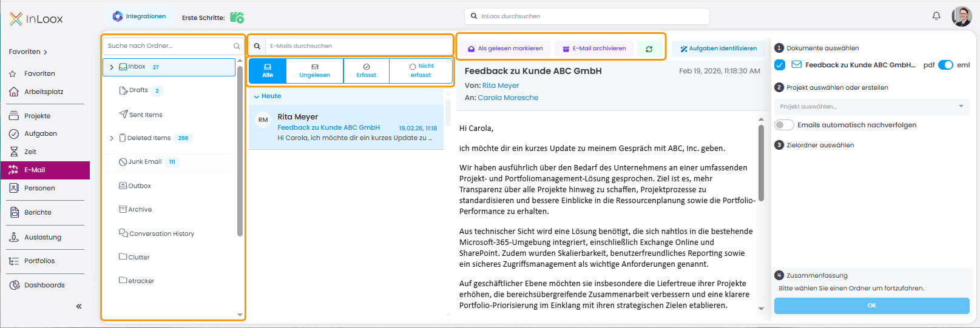Open sender link Rita Meyer
This screenshot has height=328, width=980.
501,85
